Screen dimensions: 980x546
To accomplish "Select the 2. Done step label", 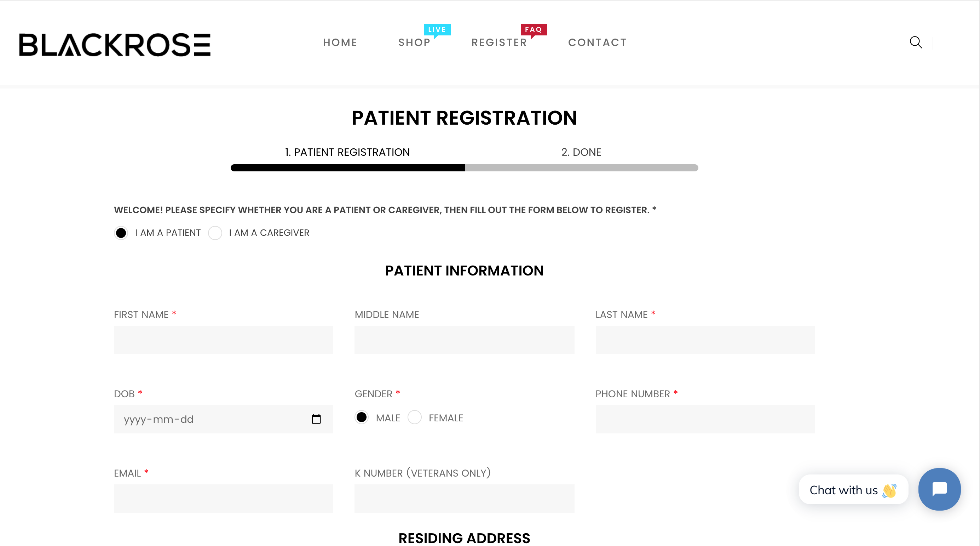I will click(x=581, y=152).
